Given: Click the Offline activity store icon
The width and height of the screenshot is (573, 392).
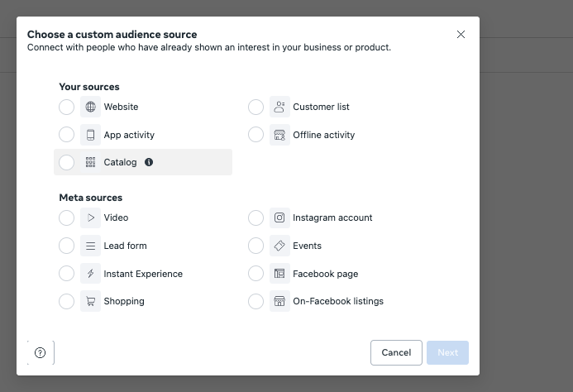Looking at the screenshot, I should tap(279, 135).
